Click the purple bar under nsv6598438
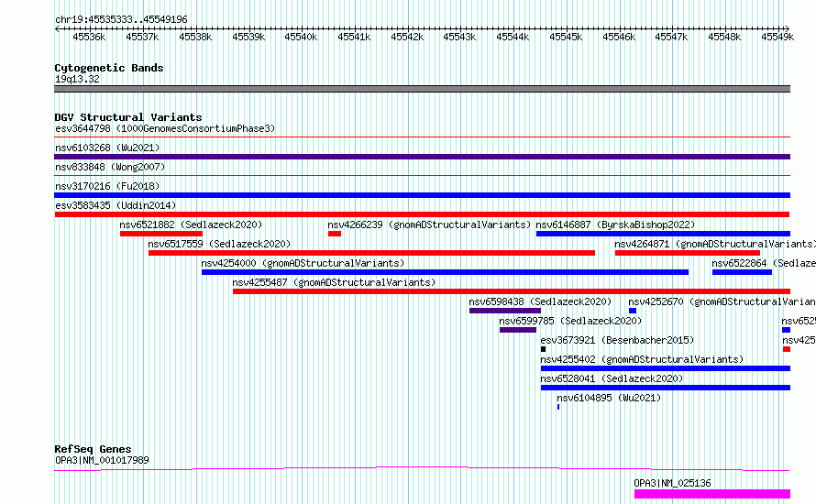Screen dimensions: 816x504 [505, 311]
